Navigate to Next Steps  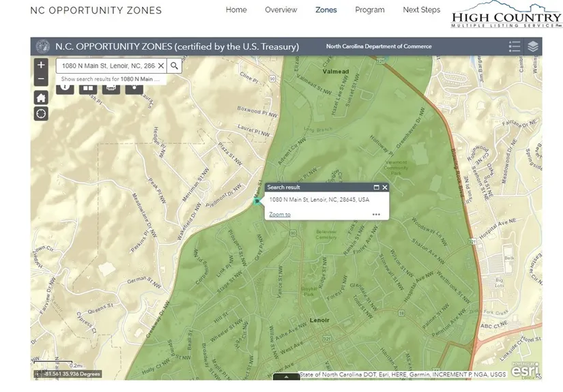click(x=421, y=10)
